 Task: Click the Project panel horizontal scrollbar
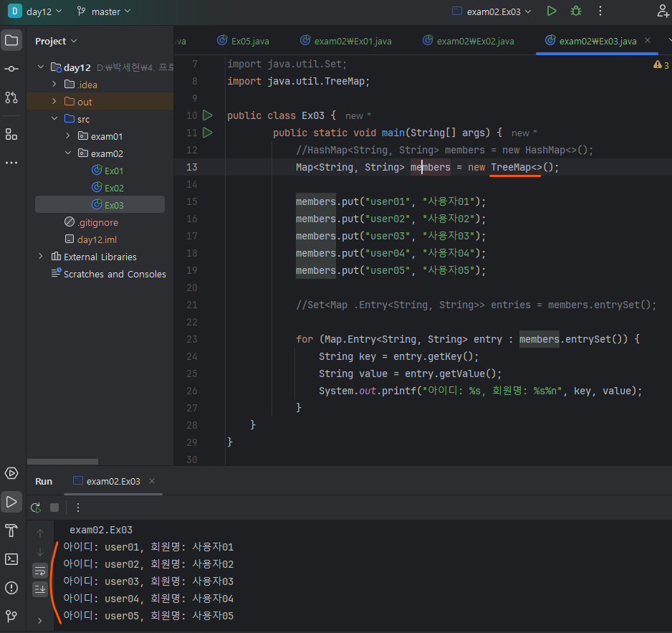click(63, 462)
